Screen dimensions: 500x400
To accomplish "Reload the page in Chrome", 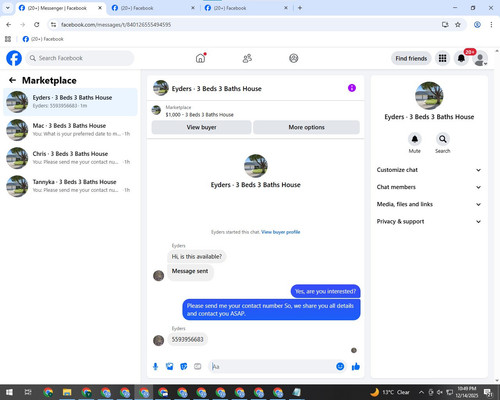I will (x=37, y=25).
